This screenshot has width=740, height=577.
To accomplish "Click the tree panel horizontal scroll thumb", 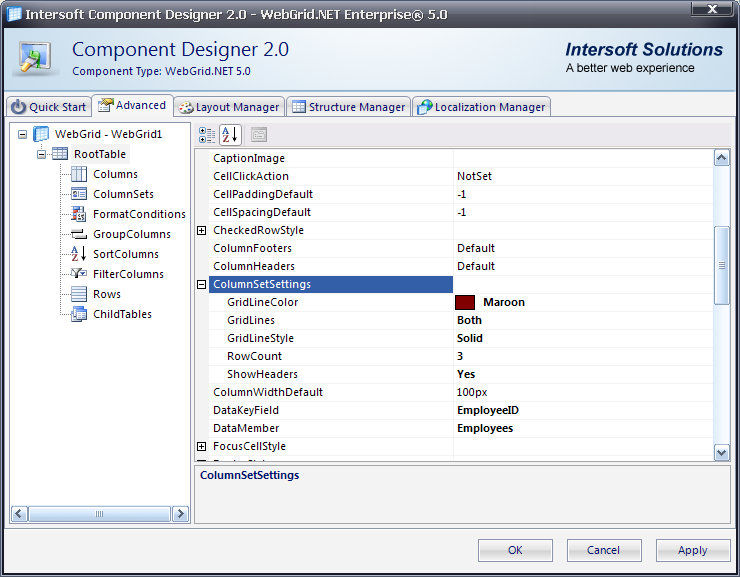I will tap(100, 513).
